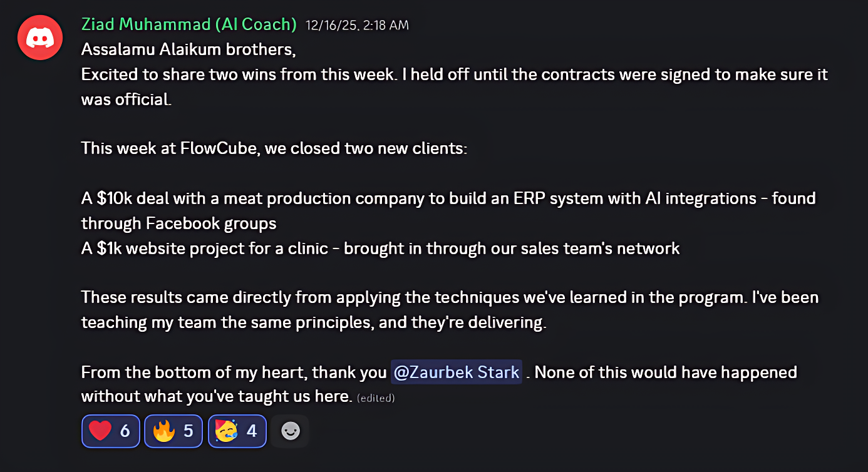Click the "(edited)" label after the message
The height and width of the screenshot is (472, 868).
click(376, 398)
